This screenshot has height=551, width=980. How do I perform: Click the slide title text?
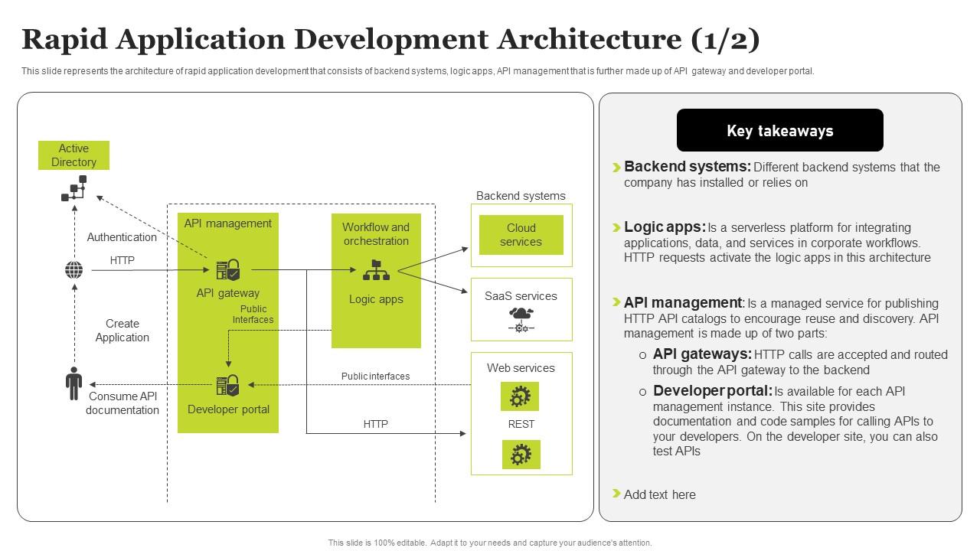coord(390,39)
